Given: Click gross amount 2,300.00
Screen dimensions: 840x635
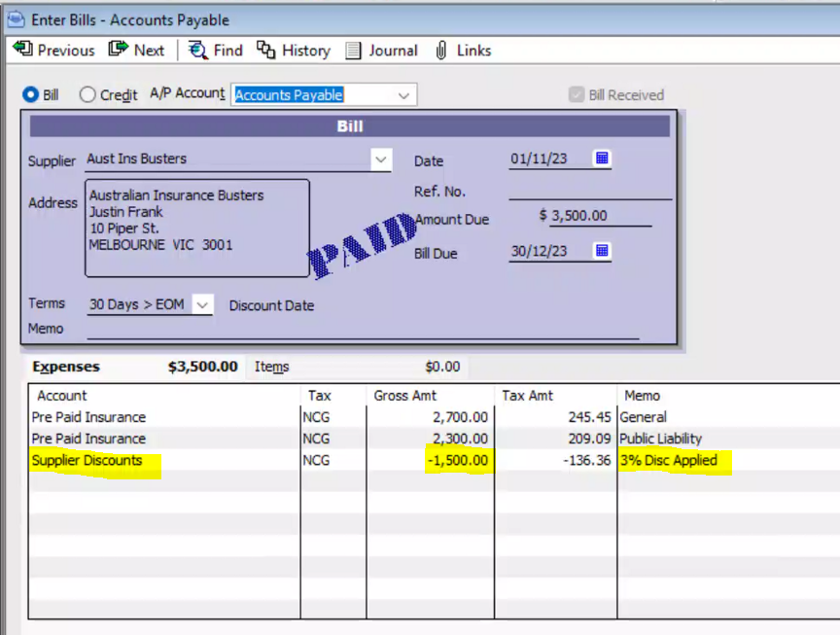Looking at the screenshot, I should pos(460,439).
